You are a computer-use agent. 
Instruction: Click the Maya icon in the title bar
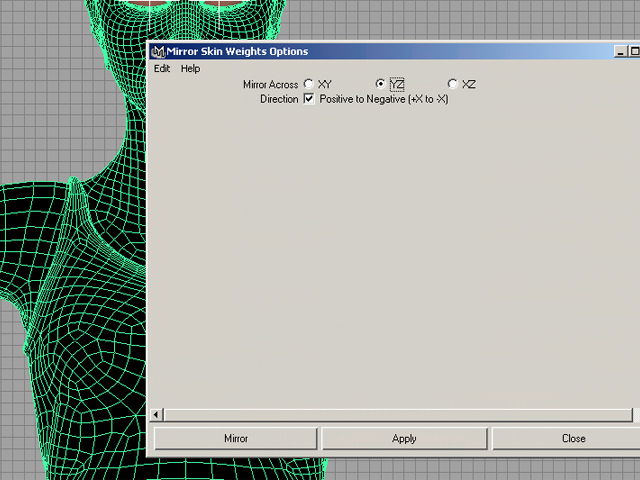(158, 51)
